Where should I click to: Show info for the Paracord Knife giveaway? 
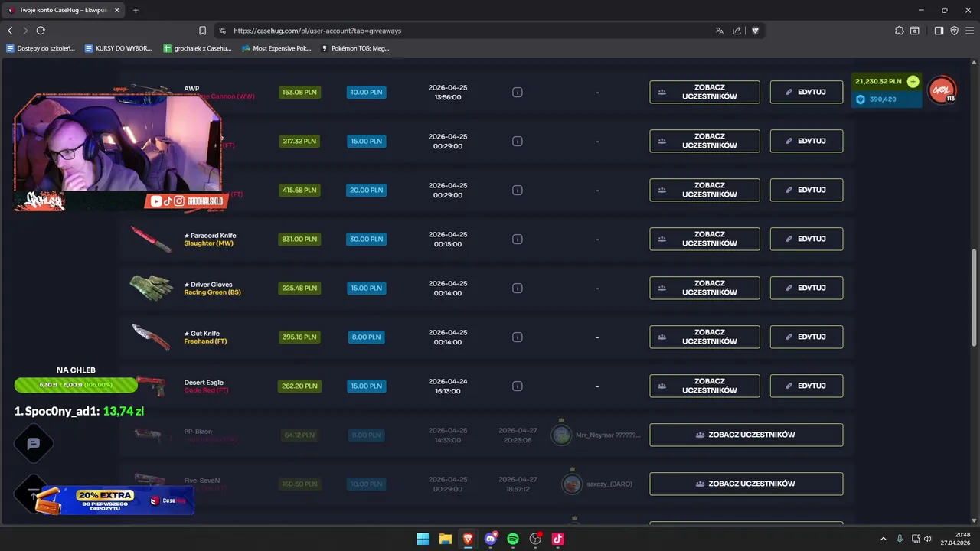[517, 239]
